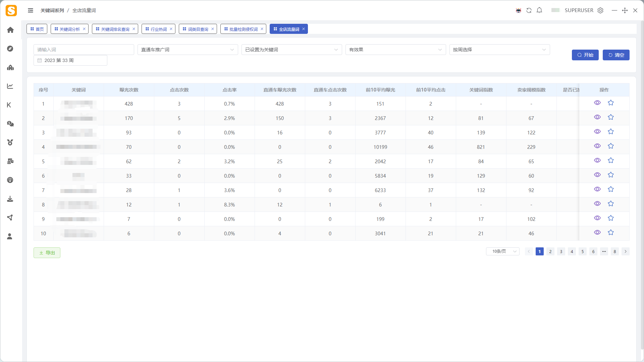Image resolution: width=644 pixels, height=362 pixels.
Task: Click the eye view icon in row 1
Action: (597, 103)
